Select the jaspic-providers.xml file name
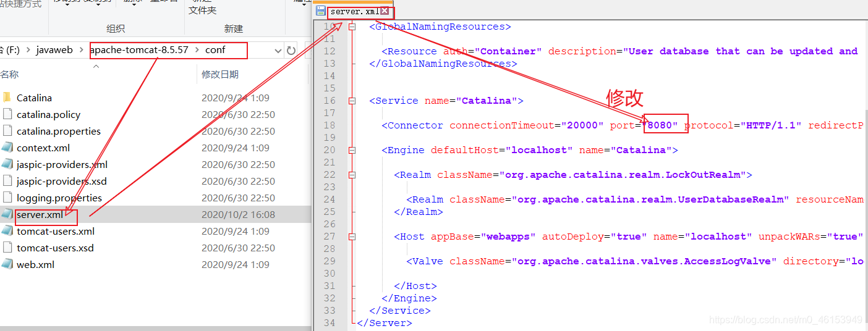The image size is (868, 331). tap(62, 164)
